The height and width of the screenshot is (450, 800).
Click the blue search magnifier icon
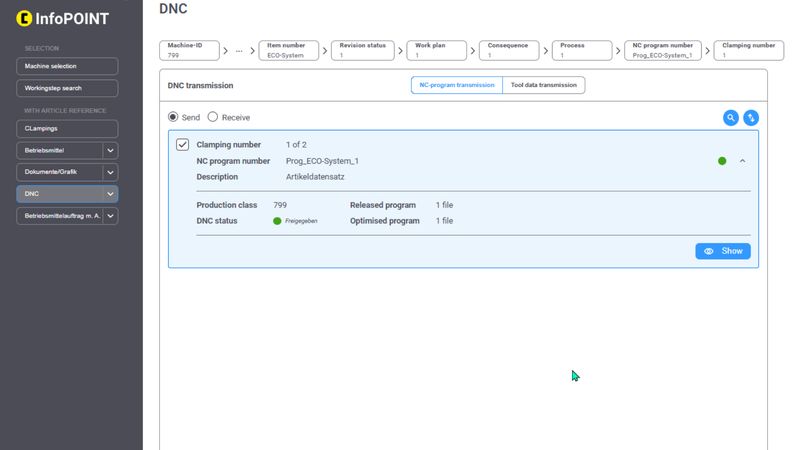point(731,118)
